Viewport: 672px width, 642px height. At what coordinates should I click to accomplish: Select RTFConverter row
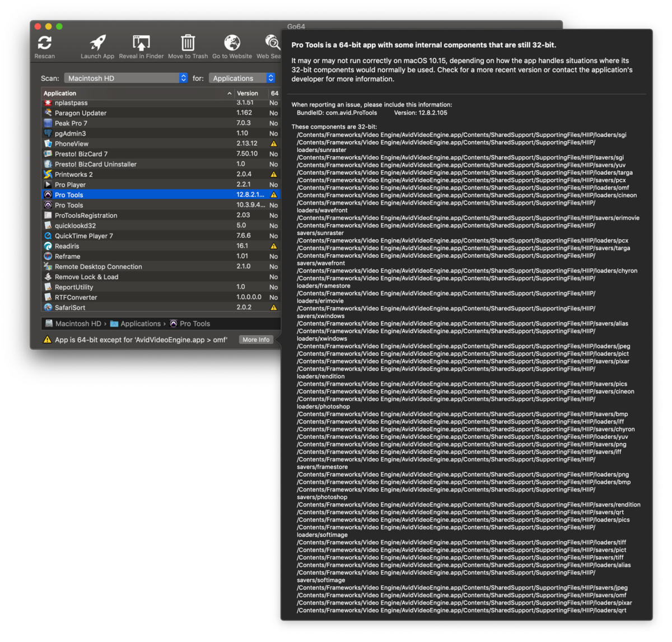(161, 297)
